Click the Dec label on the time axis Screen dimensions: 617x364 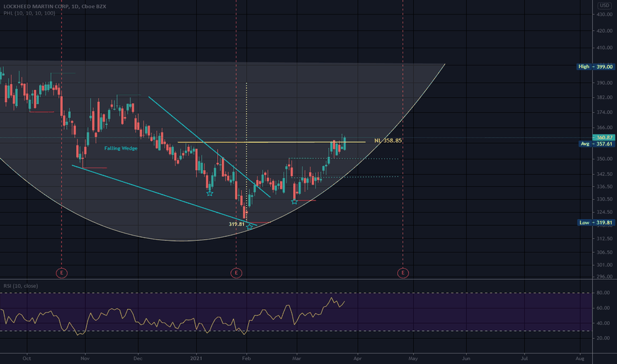[138, 359]
